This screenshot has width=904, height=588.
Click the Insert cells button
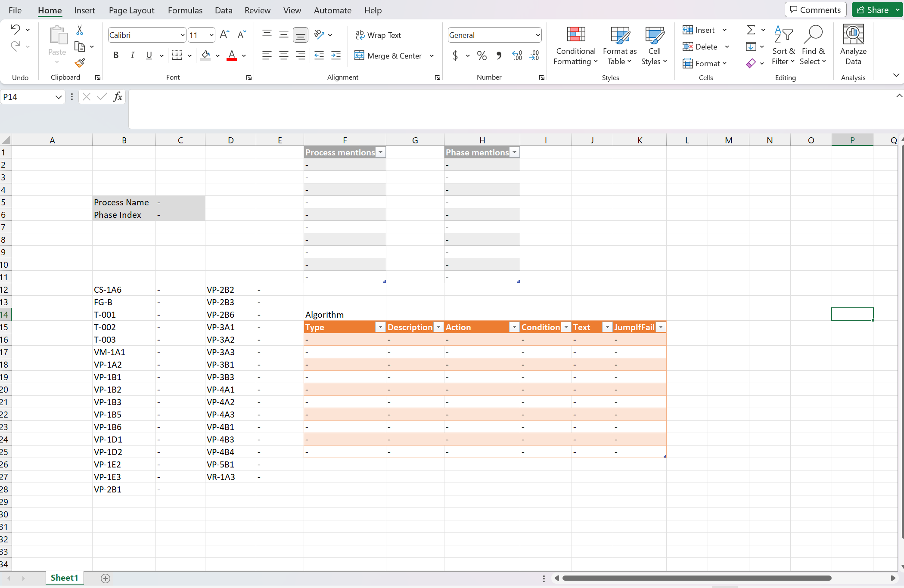699,30
